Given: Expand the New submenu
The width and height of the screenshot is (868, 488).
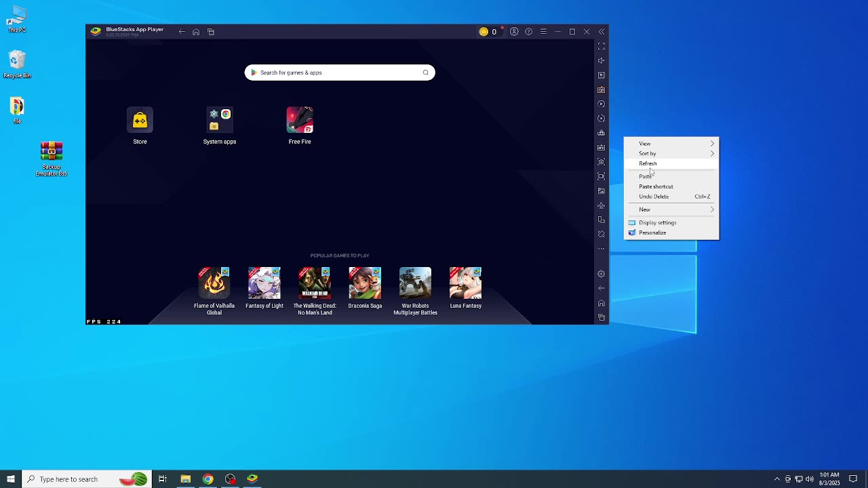Looking at the screenshot, I should point(671,209).
